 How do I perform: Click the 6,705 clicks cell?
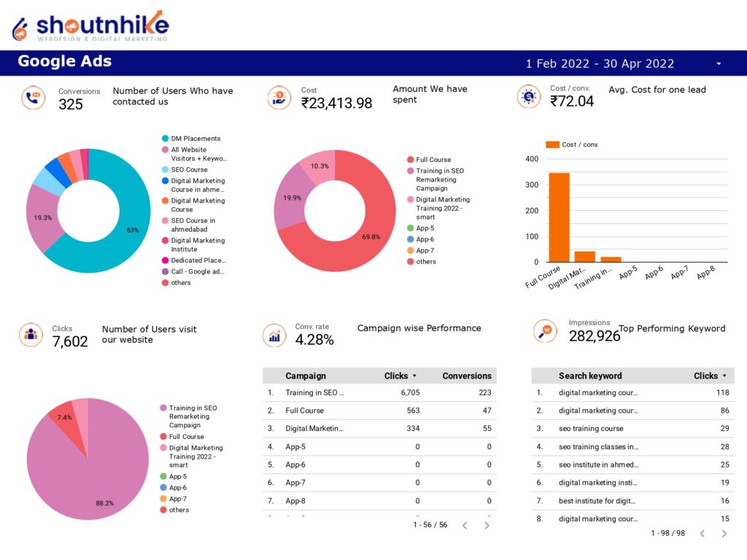410,393
